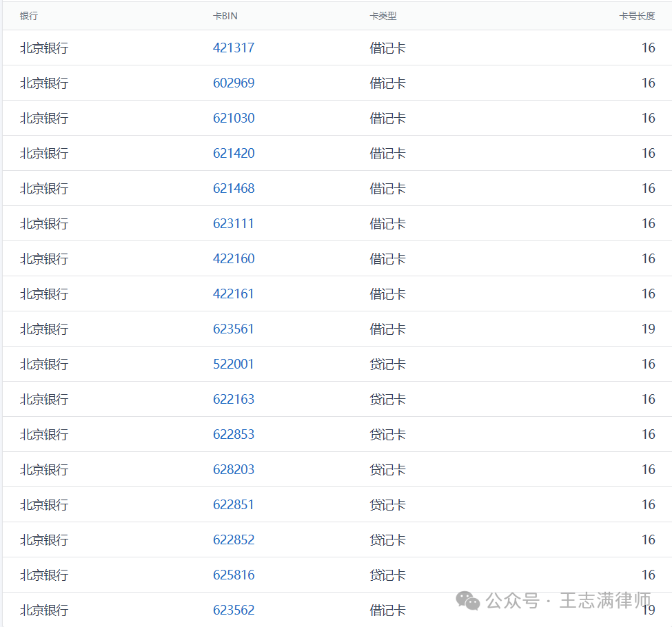This screenshot has width=672, height=627.
Task: Open the BIN link 421317
Action: point(234,48)
